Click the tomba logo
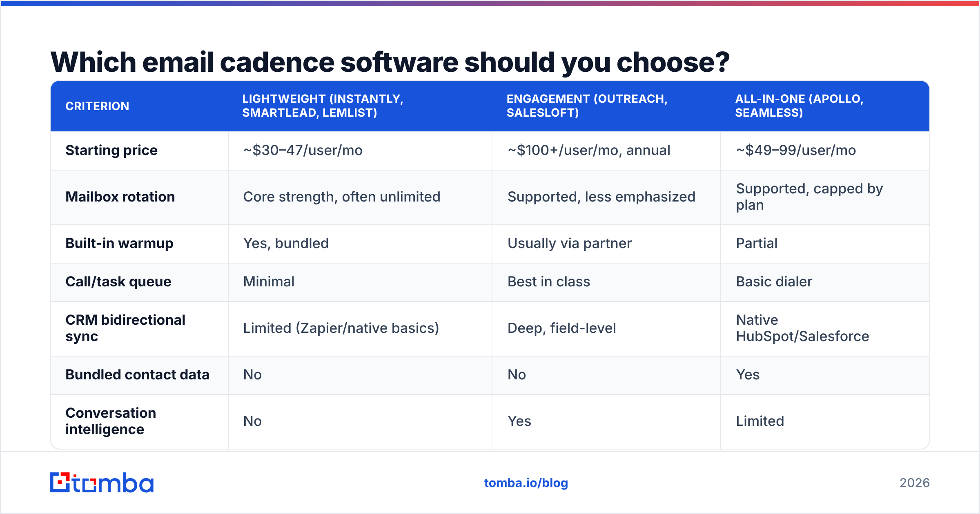The width and height of the screenshot is (980, 514). [x=102, y=483]
